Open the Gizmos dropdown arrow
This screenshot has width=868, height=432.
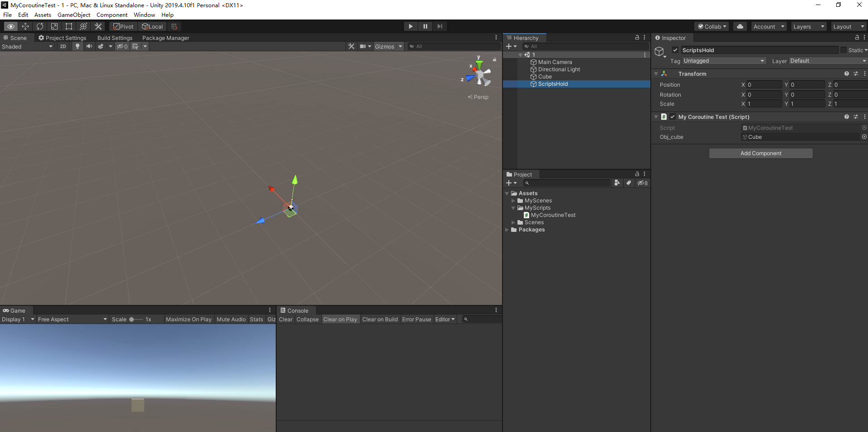[x=400, y=46]
